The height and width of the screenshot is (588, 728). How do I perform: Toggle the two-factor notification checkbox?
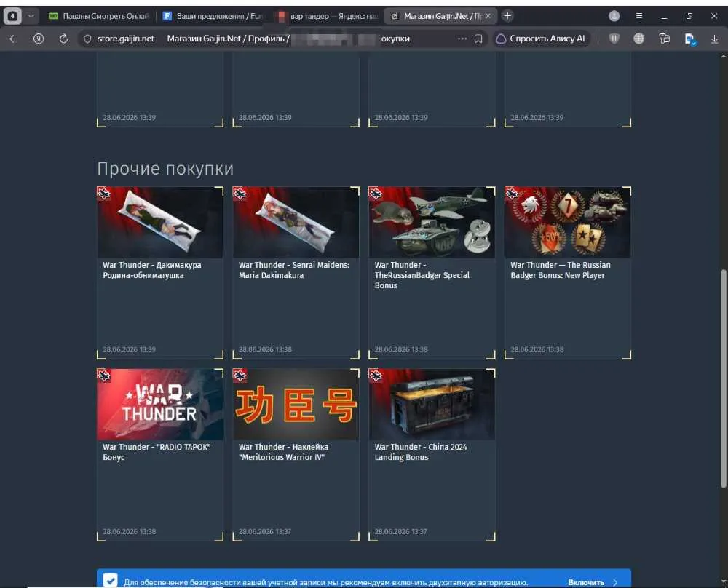coord(111,581)
